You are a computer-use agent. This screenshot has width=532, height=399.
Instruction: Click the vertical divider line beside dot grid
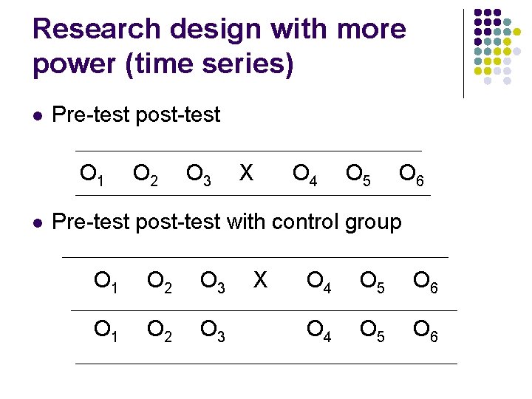[463, 53]
